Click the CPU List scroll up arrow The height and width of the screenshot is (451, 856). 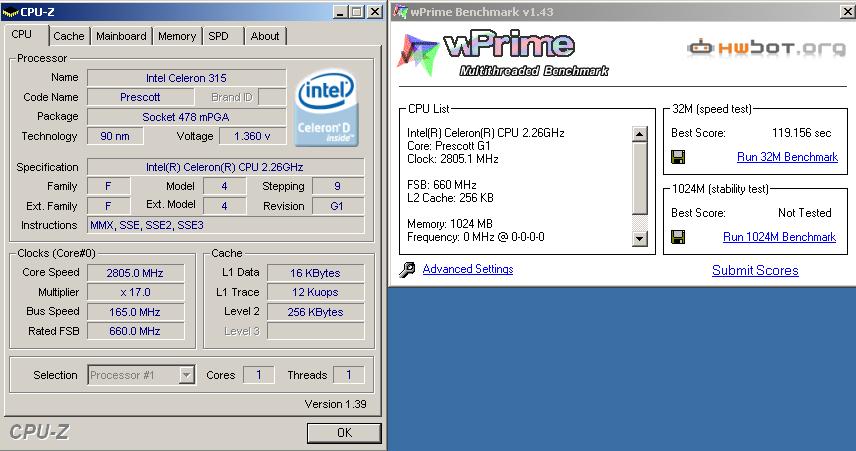[x=639, y=134]
